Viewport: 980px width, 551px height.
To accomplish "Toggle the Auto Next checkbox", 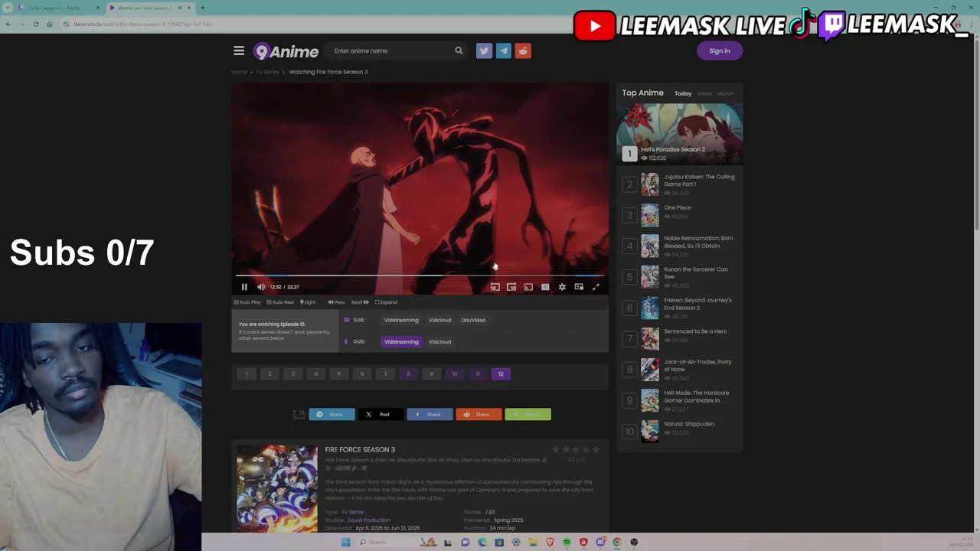I will click(279, 302).
